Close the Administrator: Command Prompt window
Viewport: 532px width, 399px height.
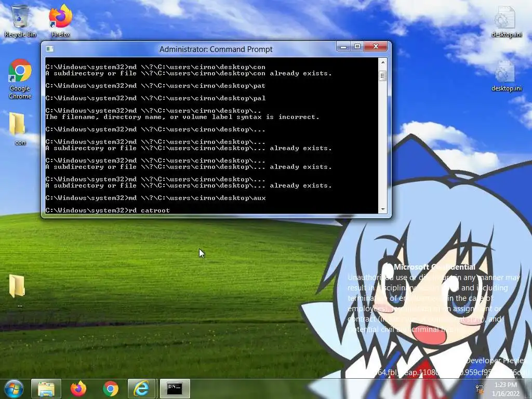click(376, 46)
